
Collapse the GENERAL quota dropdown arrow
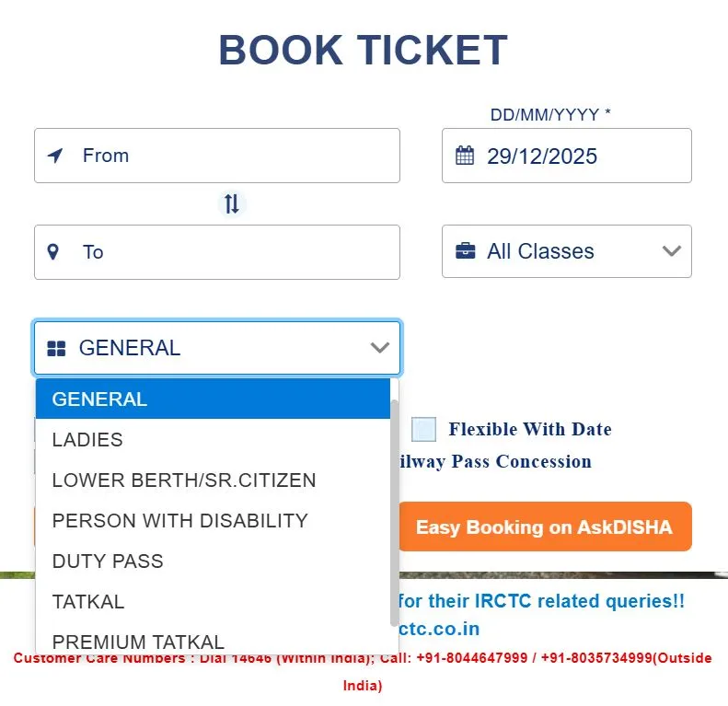click(379, 348)
